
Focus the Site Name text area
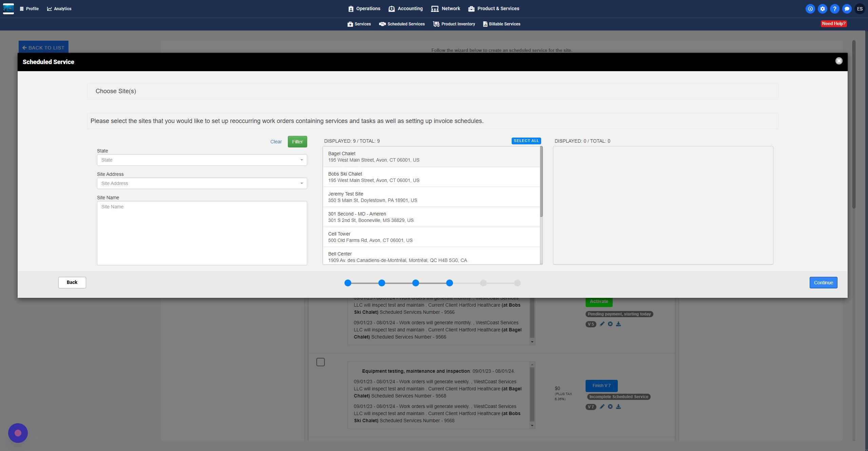click(x=202, y=233)
